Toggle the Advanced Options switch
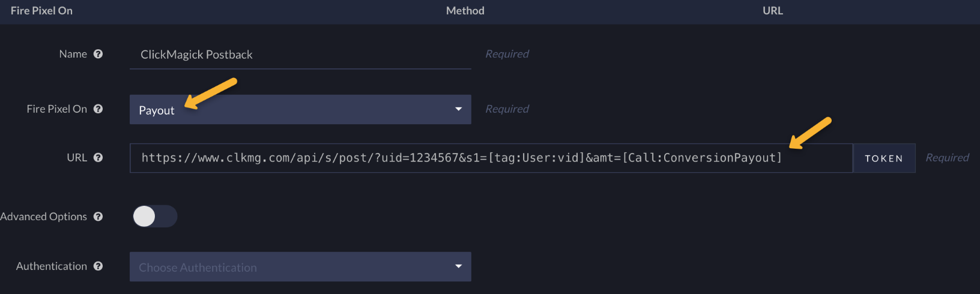This screenshot has height=294, width=980. 154,217
